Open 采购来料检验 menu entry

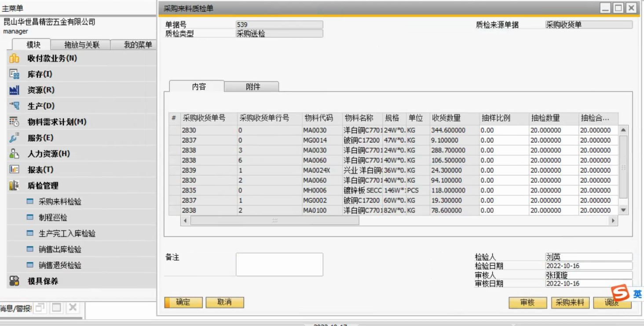(x=60, y=202)
